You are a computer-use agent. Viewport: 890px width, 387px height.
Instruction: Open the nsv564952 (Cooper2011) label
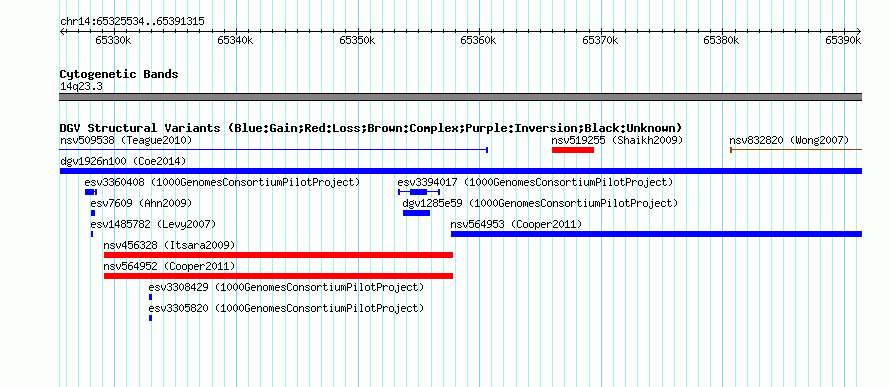pyautogui.click(x=169, y=266)
